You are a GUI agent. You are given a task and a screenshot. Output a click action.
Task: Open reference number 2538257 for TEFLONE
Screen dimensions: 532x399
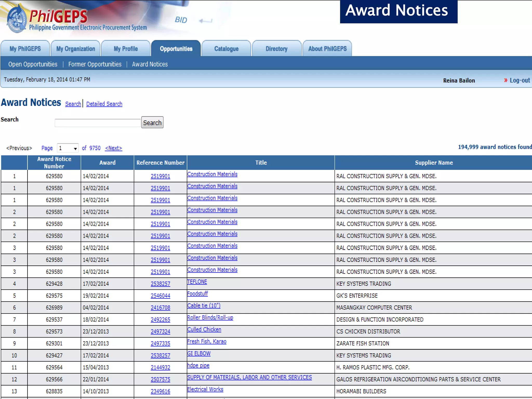coord(160,284)
